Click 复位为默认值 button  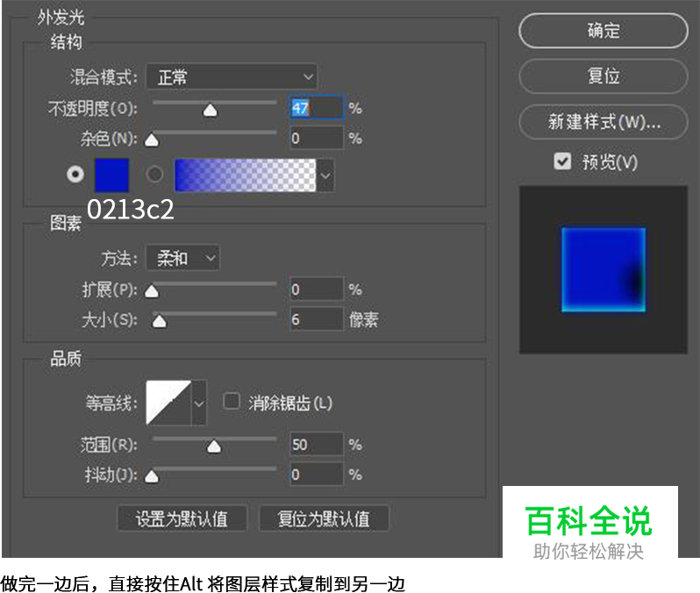(324, 518)
